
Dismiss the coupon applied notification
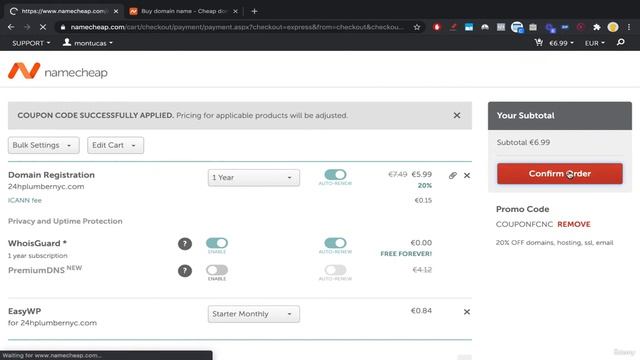point(457,116)
